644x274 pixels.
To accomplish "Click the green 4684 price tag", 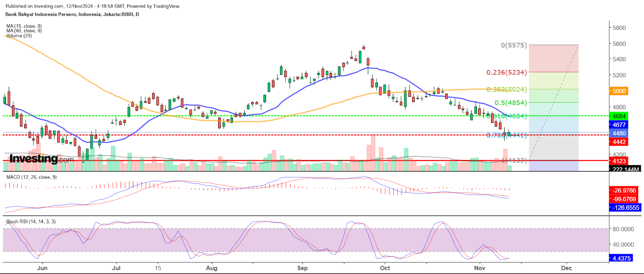I will coord(619,116).
